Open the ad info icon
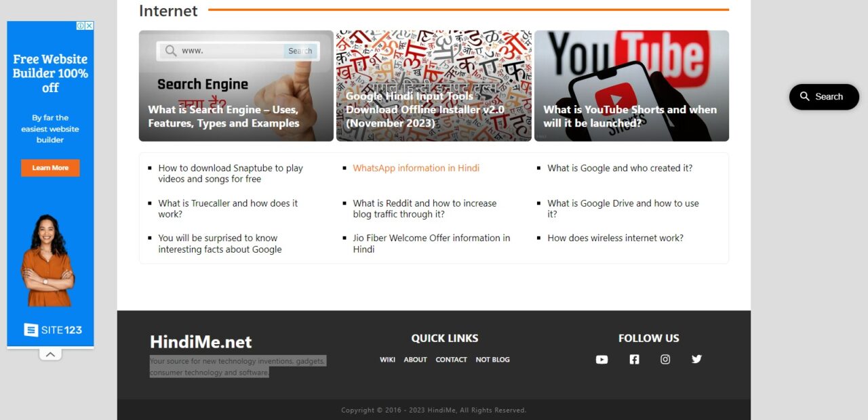This screenshot has height=420, width=868. 81,26
